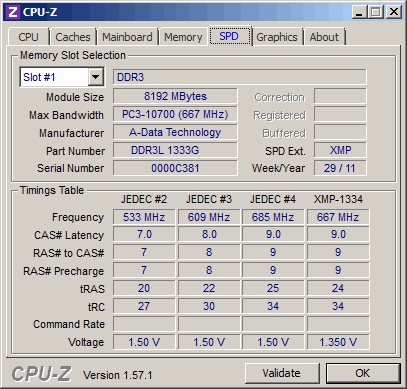407x389 pixels.
Task: Click the empty Buffered field
Action: tap(340, 132)
